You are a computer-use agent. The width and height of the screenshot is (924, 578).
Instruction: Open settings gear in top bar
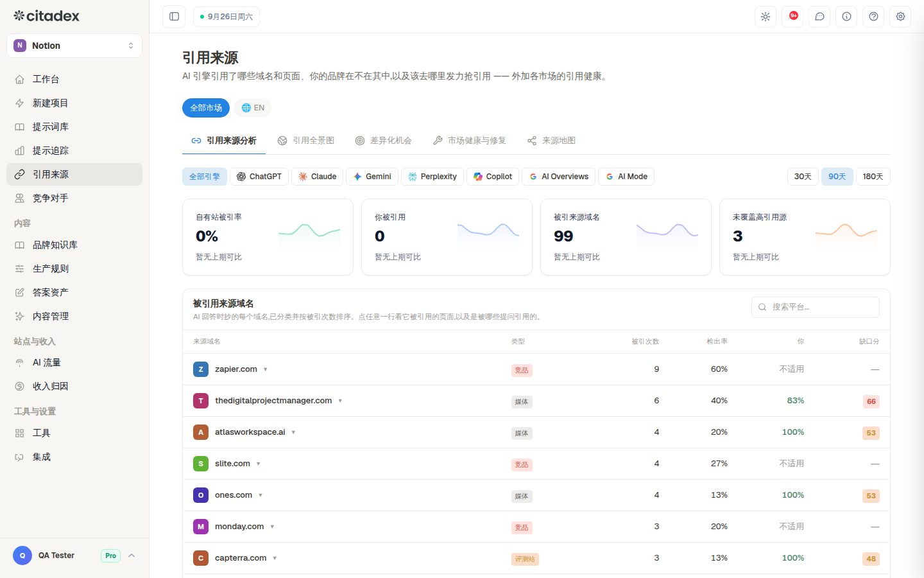pos(900,17)
